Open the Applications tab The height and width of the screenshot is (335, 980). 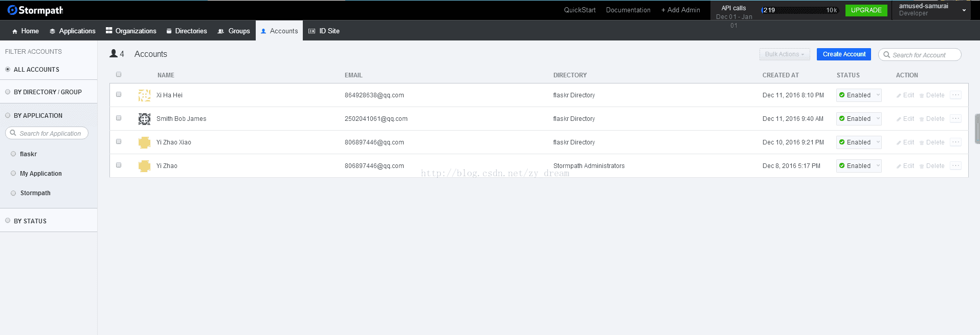tap(72, 31)
